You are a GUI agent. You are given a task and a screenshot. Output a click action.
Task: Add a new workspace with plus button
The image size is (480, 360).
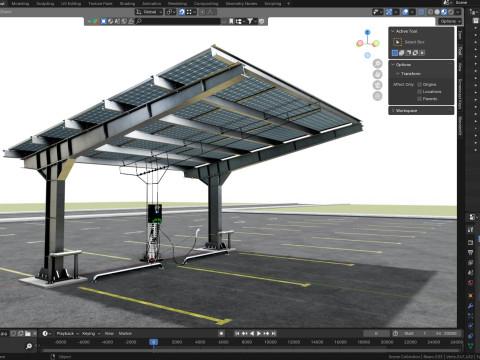pyautogui.click(x=288, y=4)
